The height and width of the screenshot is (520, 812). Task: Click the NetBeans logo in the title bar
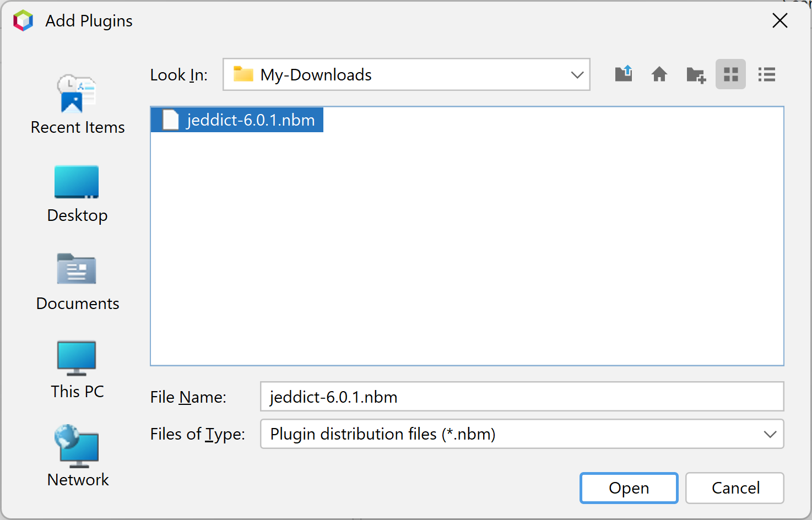[23, 21]
